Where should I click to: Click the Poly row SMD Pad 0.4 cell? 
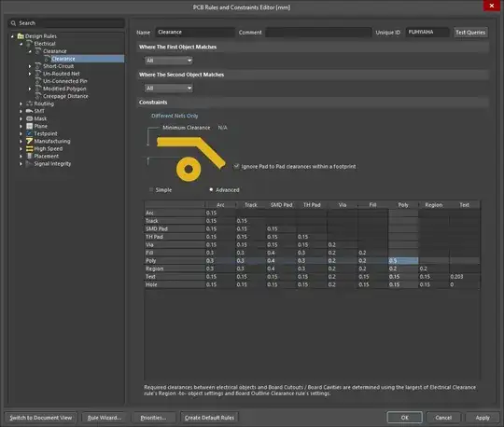click(281, 261)
